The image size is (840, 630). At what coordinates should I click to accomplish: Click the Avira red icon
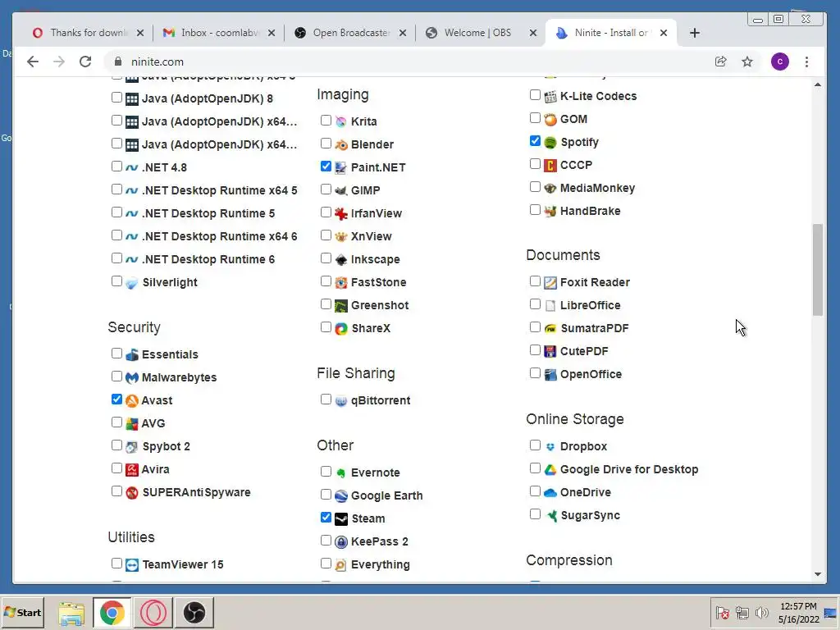pyautogui.click(x=132, y=469)
